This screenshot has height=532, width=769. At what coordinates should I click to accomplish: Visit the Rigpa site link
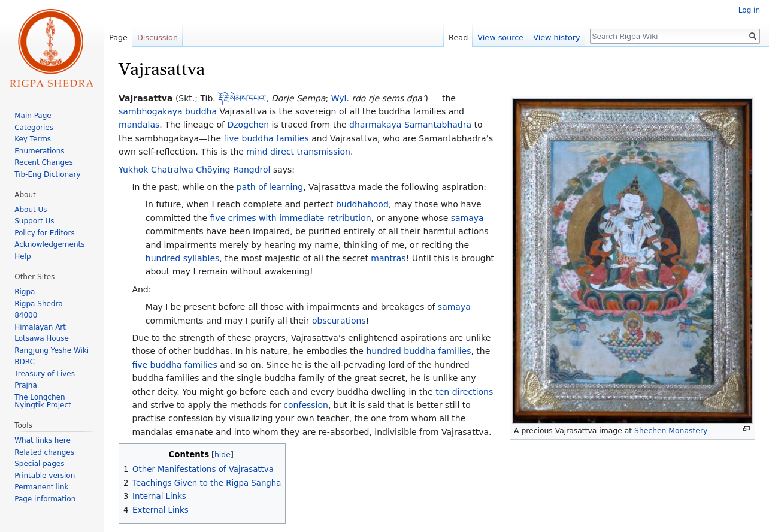(x=25, y=292)
